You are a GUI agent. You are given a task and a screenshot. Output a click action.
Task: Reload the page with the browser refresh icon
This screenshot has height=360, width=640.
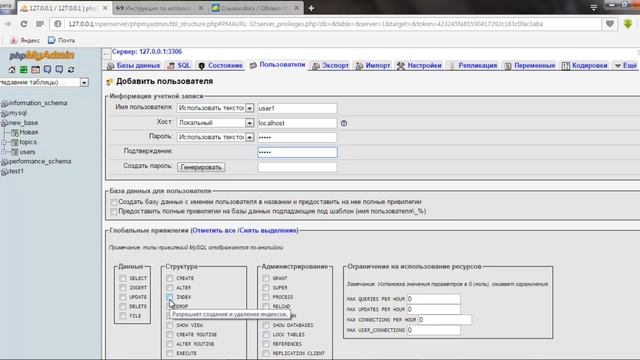pos(24,24)
